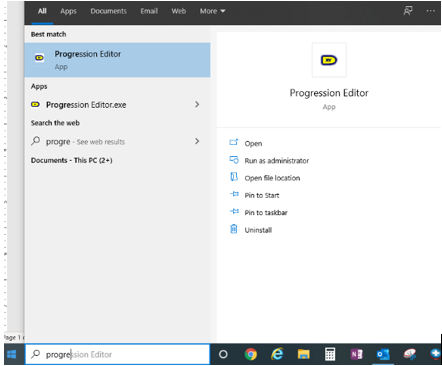Open Calculator from taskbar
This screenshot has width=442, height=366.
coord(330,354)
